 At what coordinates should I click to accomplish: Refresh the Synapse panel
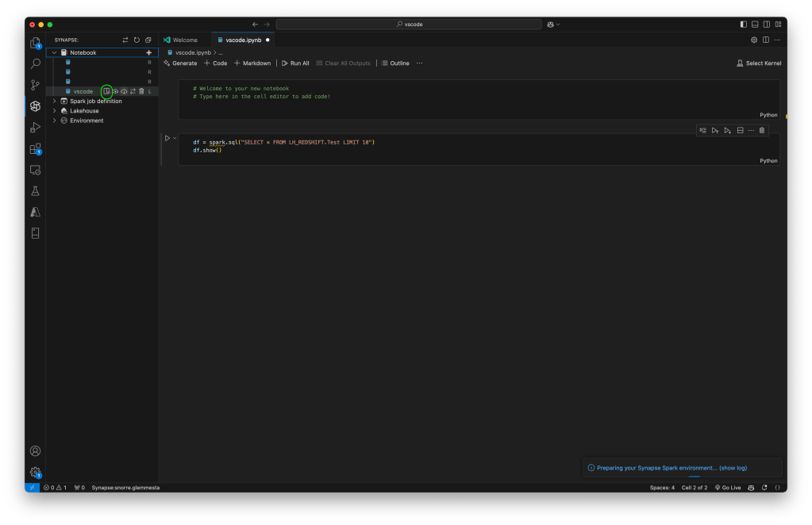point(137,40)
